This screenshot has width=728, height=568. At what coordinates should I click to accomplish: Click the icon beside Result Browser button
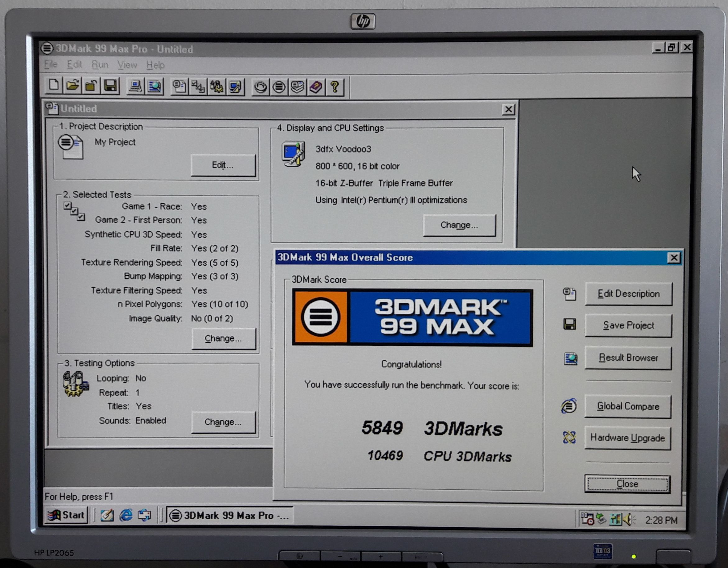[x=570, y=359]
